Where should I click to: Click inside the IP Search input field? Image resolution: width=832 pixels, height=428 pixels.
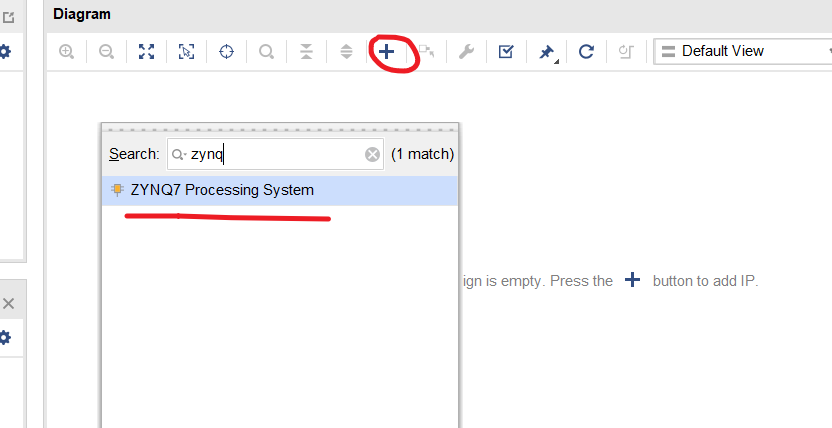tap(276, 154)
